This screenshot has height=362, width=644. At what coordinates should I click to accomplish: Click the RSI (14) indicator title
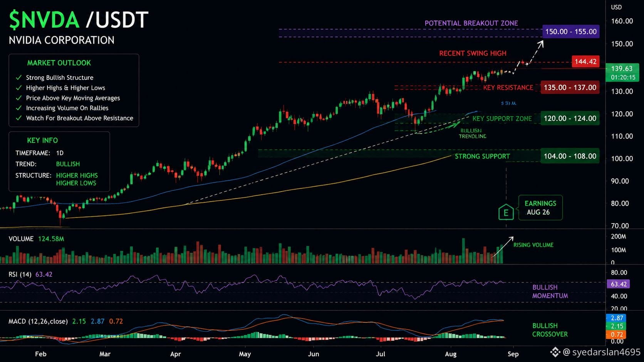click(20, 275)
